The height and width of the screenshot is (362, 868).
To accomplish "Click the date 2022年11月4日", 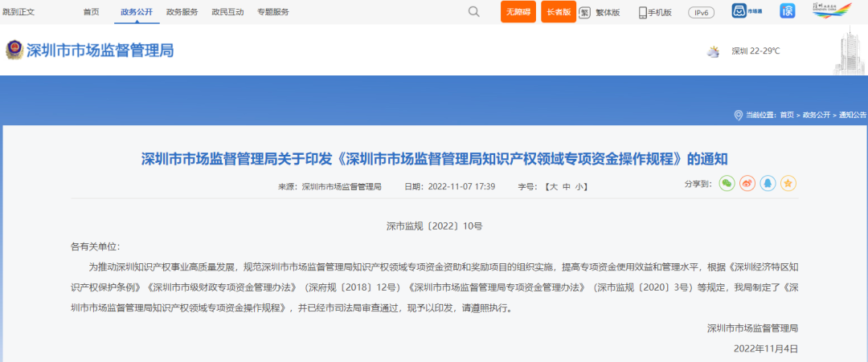I will [x=766, y=348].
